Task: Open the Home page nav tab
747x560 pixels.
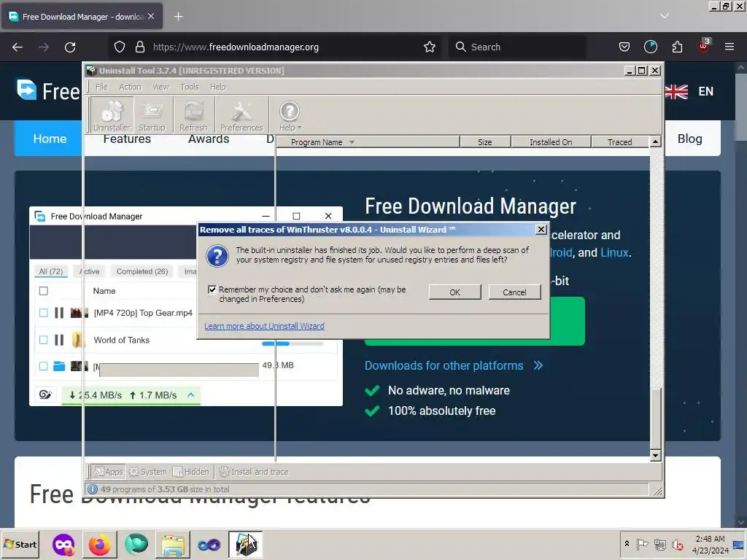Action: click(50, 139)
